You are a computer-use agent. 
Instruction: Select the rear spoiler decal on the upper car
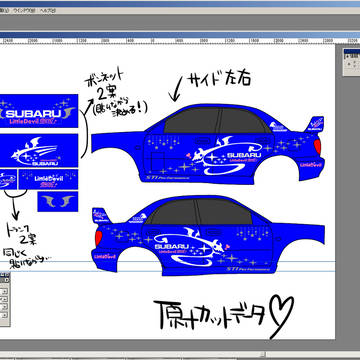[315, 123]
